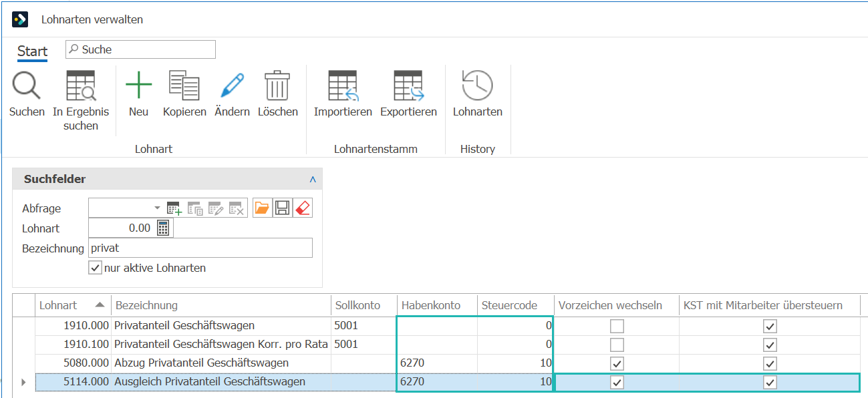Check Vorzeichen wechseln for Lohnart 1910.000

[x=617, y=327]
